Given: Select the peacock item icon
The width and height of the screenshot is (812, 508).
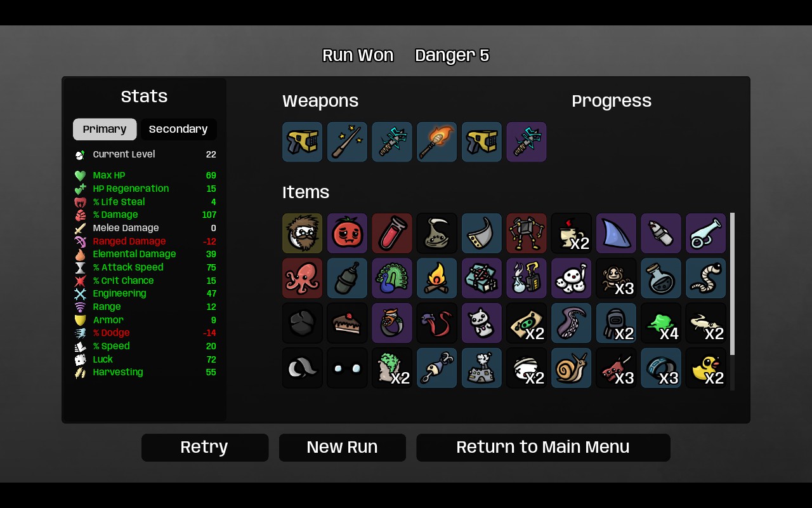Looking at the screenshot, I should [x=392, y=278].
